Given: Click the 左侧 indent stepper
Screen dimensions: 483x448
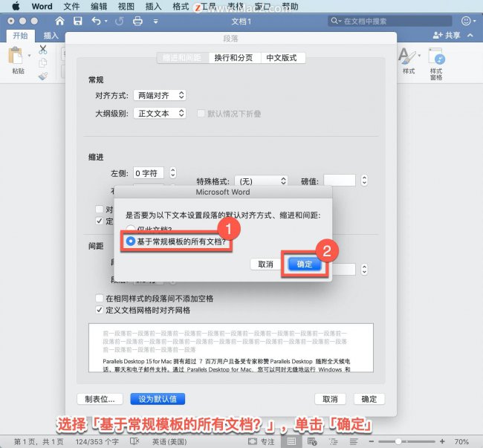Looking at the screenshot, I should point(173,172).
